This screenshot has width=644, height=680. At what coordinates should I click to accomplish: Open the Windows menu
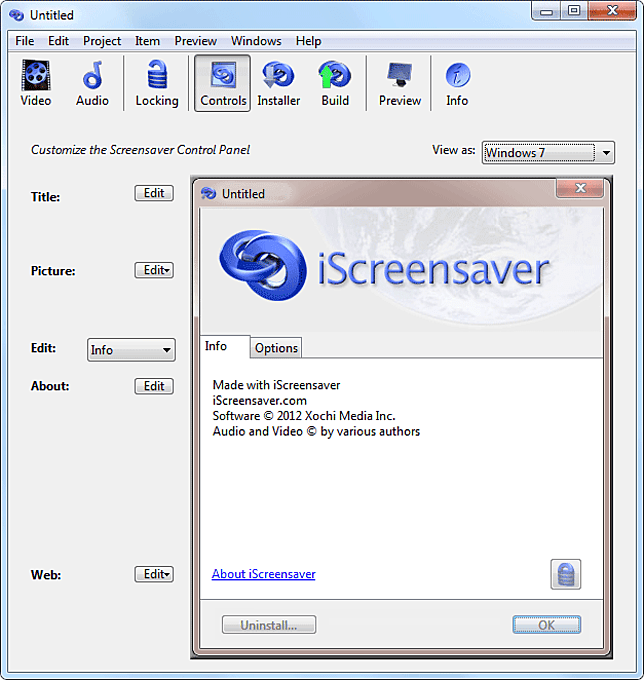tap(256, 41)
